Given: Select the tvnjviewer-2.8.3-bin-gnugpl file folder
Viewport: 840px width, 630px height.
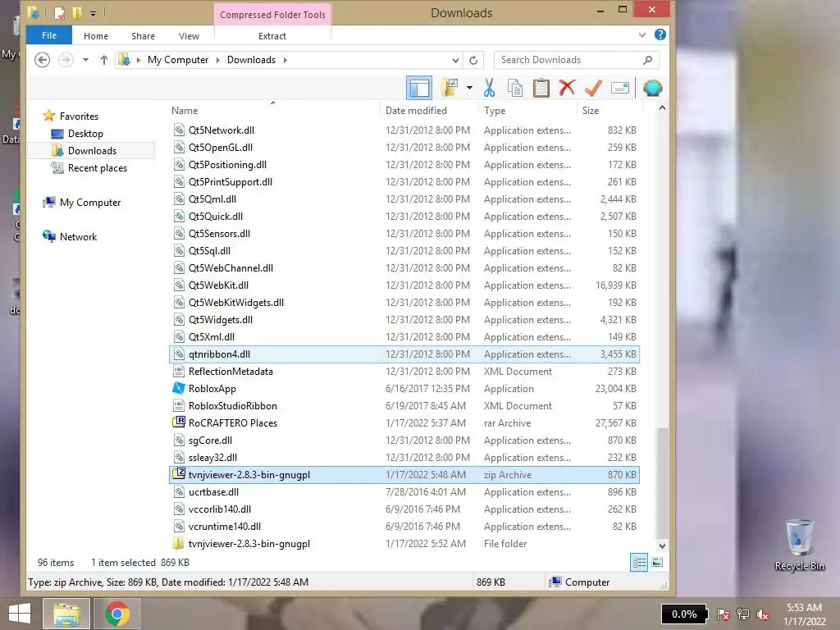Looking at the screenshot, I should point(404,543).
